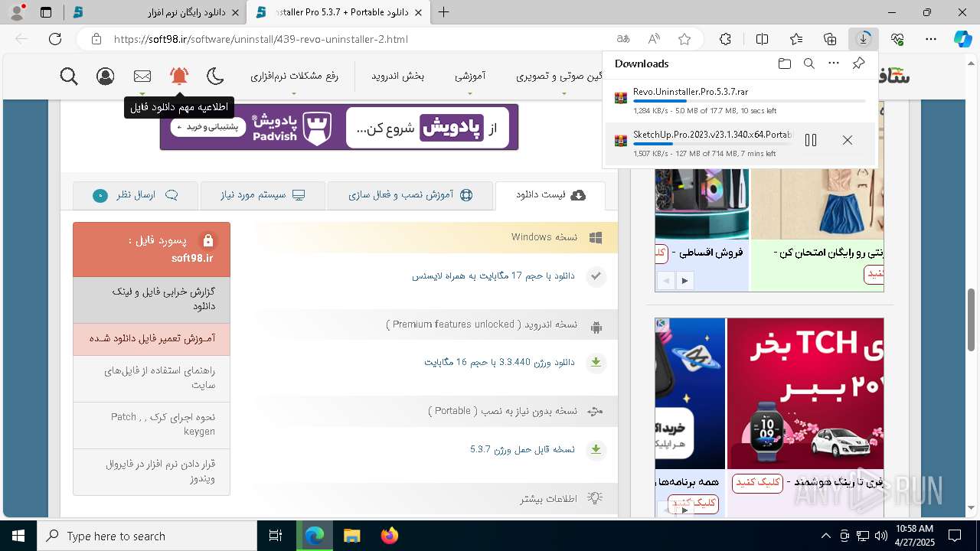
Task: Download the 17 MB Windows version link
Action: click(x=493, y=275)
